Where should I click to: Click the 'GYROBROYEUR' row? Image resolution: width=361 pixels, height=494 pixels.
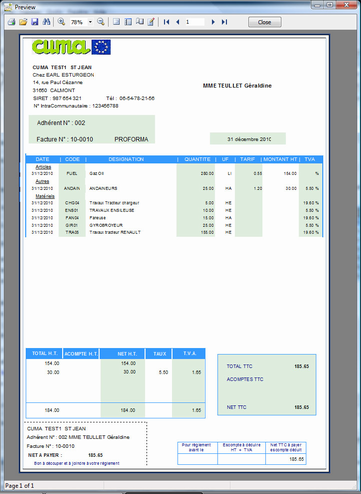pos(106,225)
